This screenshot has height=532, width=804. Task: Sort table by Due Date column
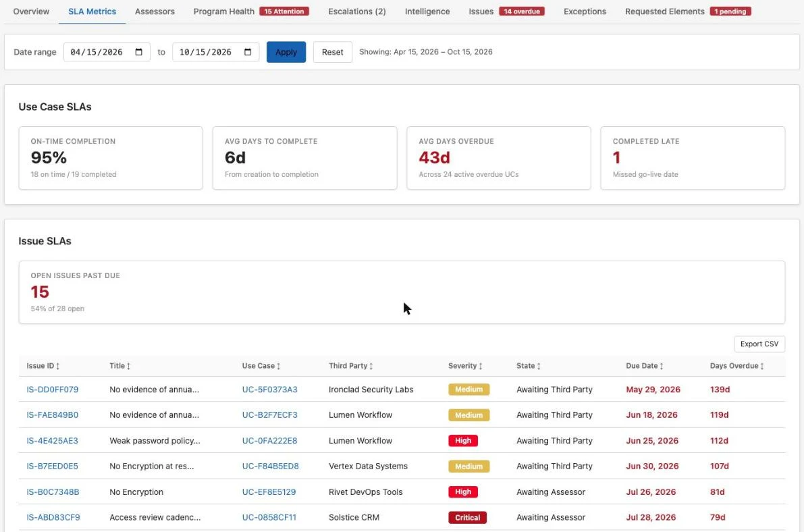click(x=645, y=366)
